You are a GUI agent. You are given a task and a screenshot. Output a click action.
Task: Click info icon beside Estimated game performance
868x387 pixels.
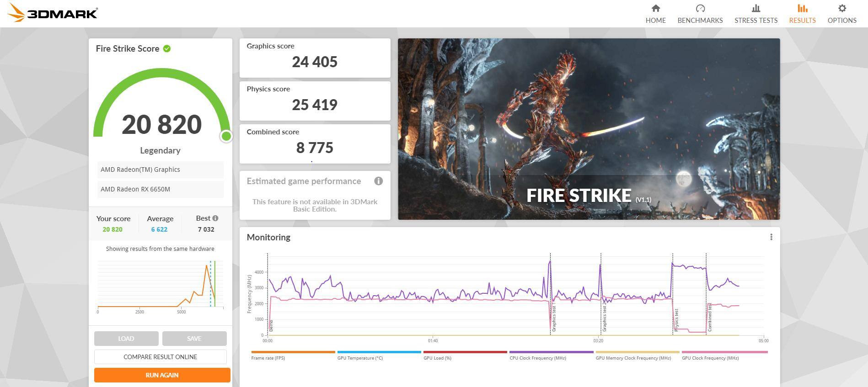tap(378, 181)
